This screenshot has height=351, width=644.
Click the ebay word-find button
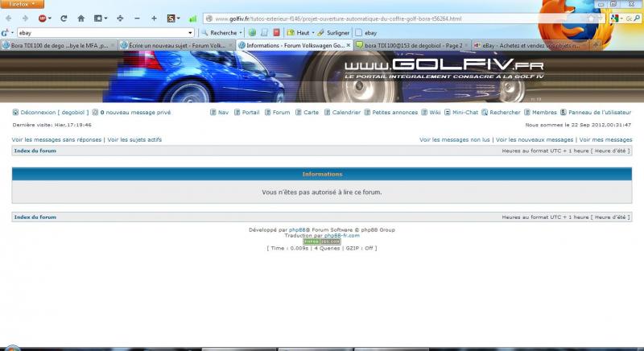(366, 33)
